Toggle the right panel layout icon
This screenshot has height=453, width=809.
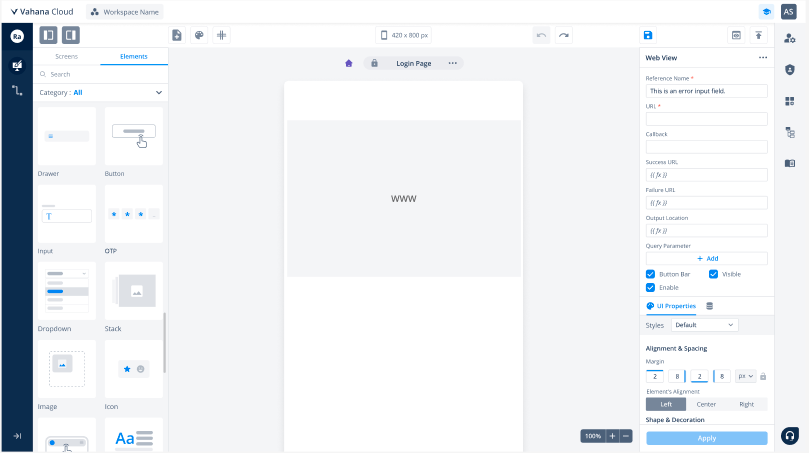coord(71,35)
